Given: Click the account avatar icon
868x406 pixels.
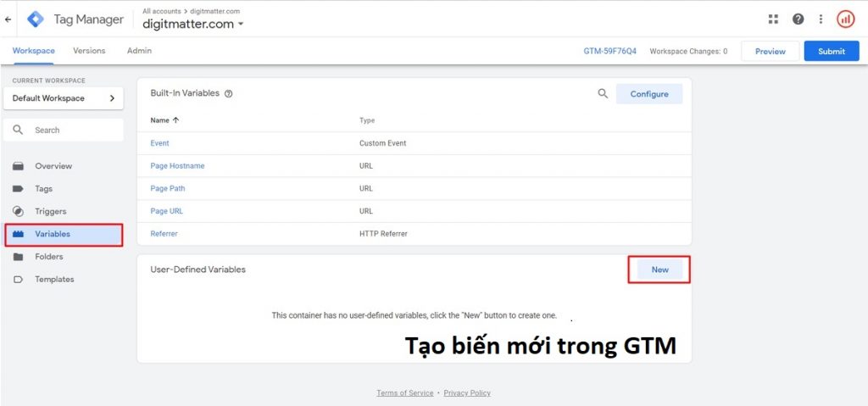Looking at the screenshot, I should pyautogui.click(x=845, y=19).
